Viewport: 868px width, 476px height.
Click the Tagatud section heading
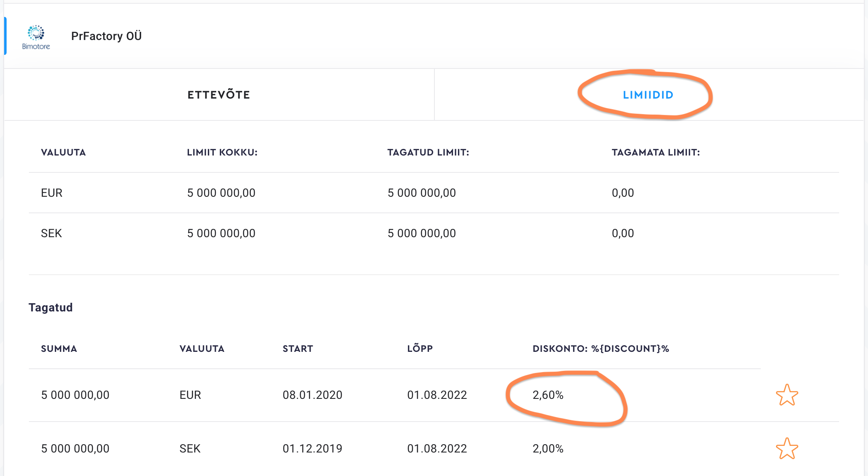pos(50,308)
